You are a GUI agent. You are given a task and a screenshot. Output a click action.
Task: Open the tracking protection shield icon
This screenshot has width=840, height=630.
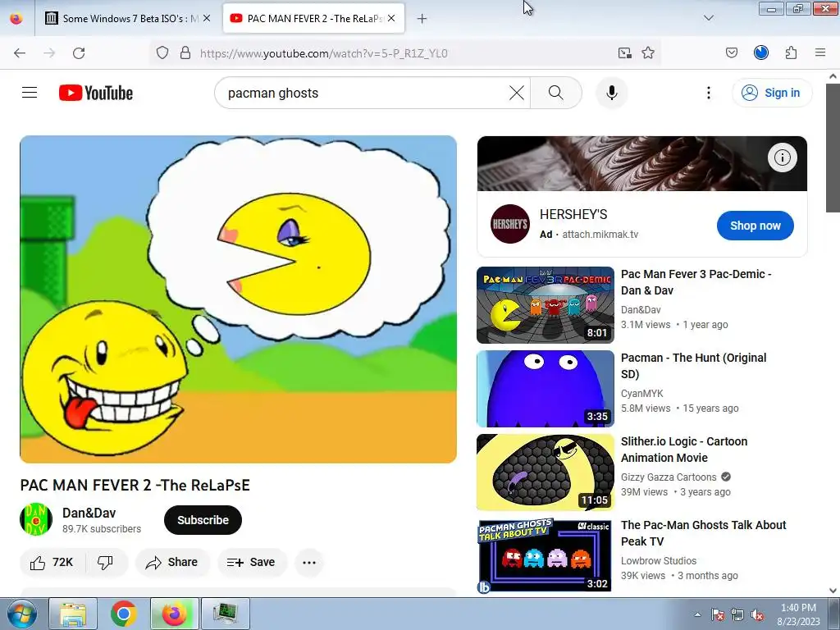pos(162,52)
